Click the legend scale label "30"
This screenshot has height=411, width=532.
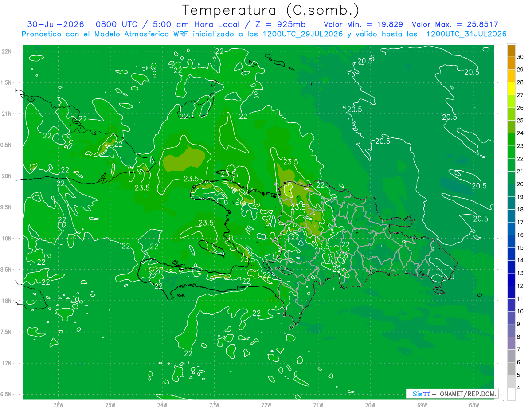(520, 56)
